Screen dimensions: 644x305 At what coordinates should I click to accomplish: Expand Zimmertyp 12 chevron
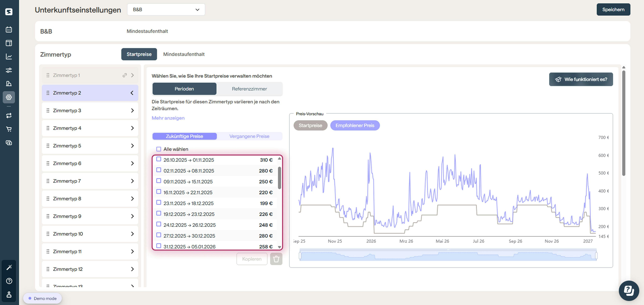click(132, 269)
